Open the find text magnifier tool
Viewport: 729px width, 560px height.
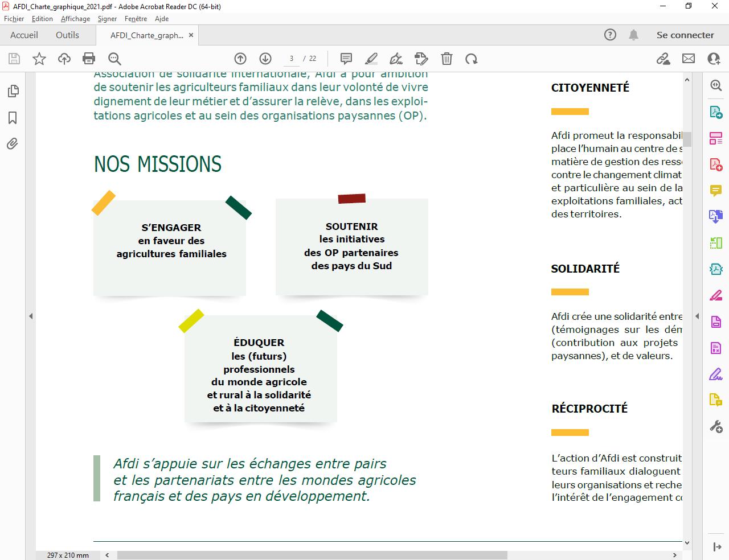point(114,59)
